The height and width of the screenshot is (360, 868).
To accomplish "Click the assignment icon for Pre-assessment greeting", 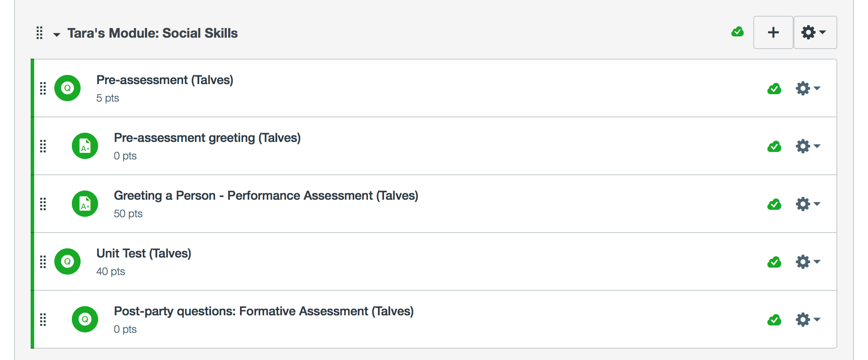I will pos(85,146).
